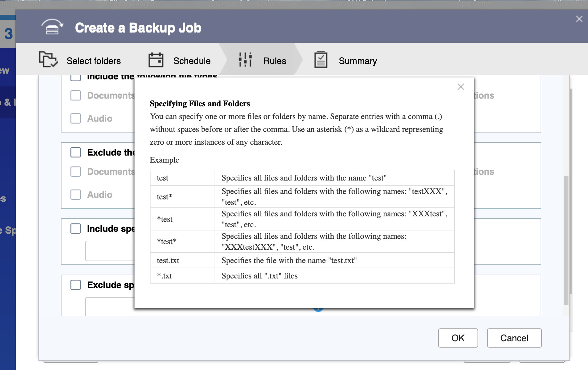
Task: Switch to Select folders step
Action: pos(94,61)
